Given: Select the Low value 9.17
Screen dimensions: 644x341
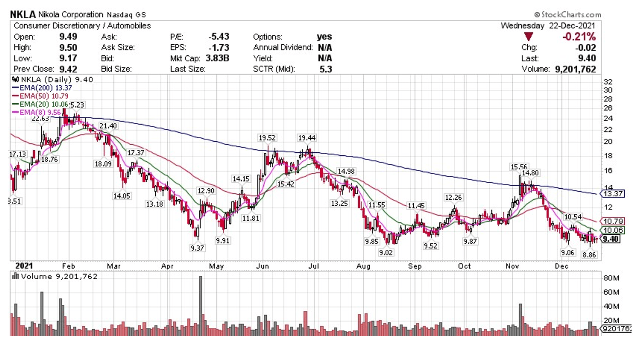Looking at the screenshot, I should click(68, 58).
